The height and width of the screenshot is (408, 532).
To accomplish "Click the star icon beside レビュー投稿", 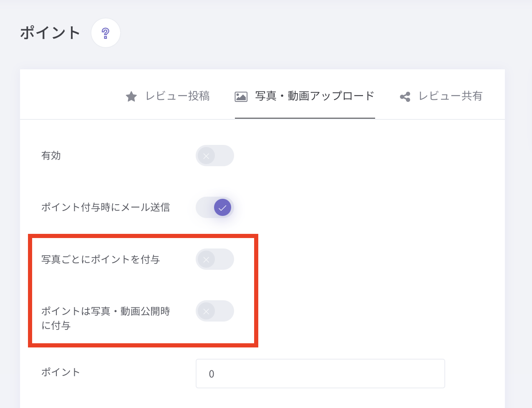I will coord(131,97).
